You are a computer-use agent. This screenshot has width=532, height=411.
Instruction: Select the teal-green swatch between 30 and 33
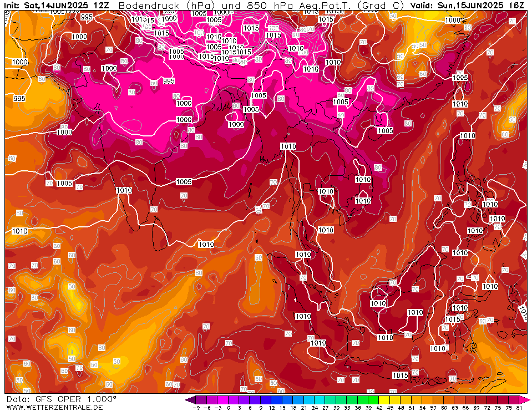point(342,399)
